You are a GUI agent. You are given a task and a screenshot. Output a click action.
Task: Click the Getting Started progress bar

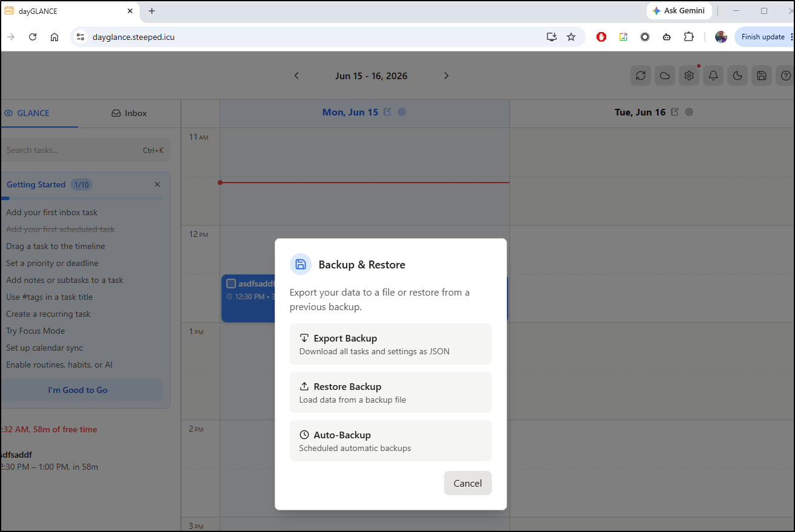point(81,198)
